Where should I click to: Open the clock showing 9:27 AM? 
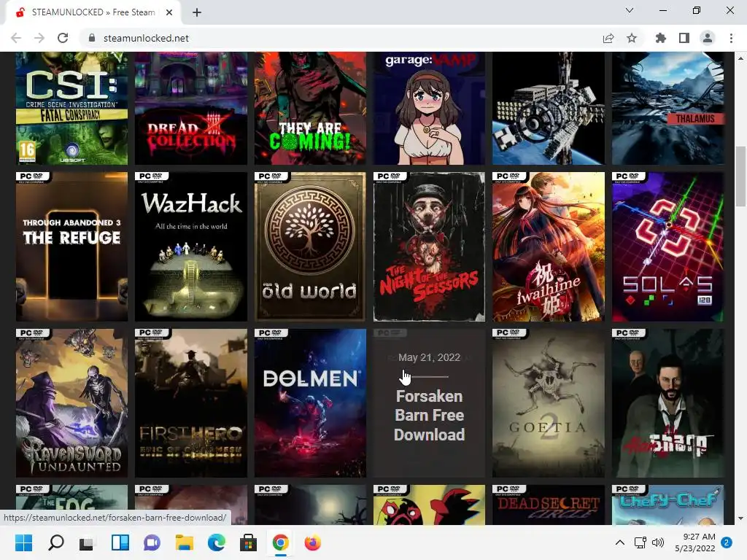click(695, 542)
